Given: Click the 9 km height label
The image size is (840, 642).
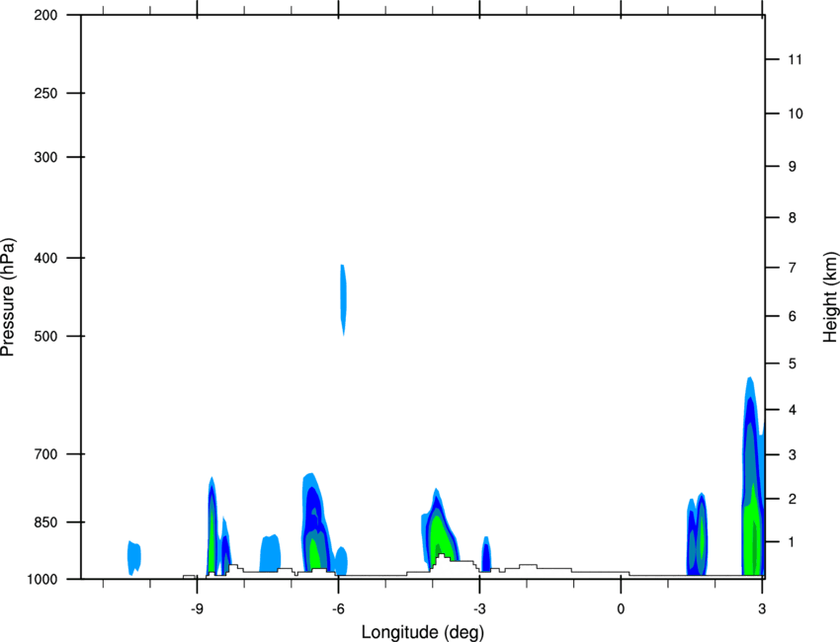Looking at the screenshot, I should click(793, 166).
